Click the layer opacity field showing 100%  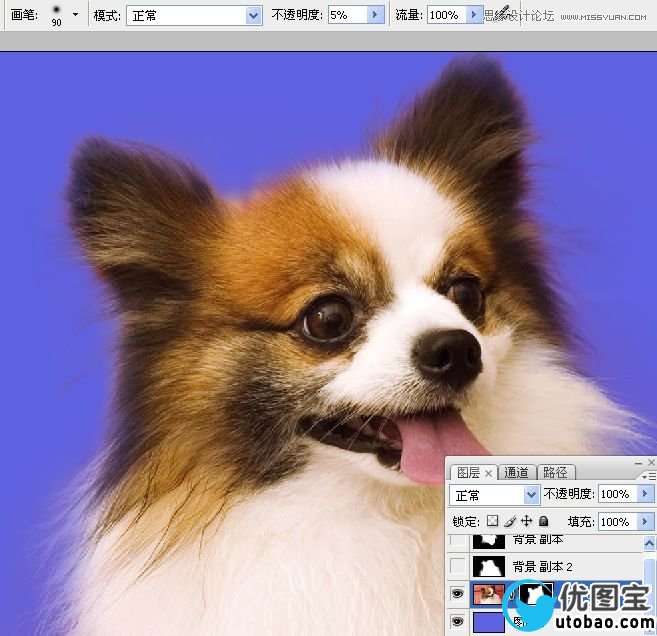pos(618,494)
